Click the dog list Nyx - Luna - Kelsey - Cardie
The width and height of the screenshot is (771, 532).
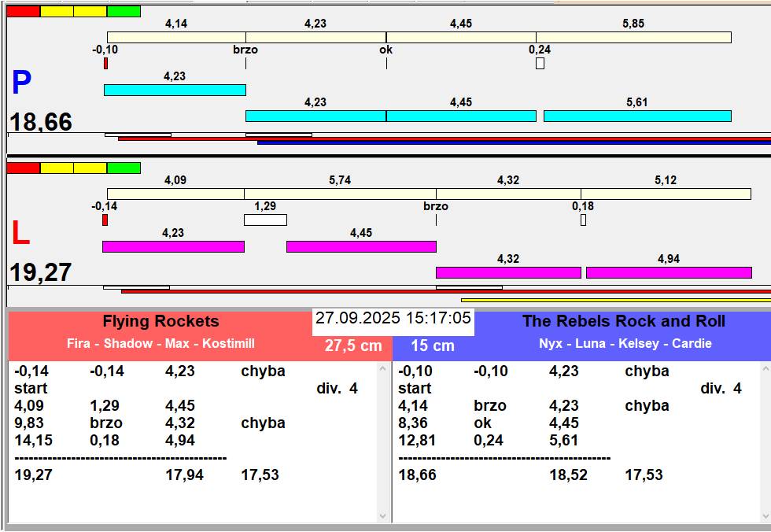point(625,343)
